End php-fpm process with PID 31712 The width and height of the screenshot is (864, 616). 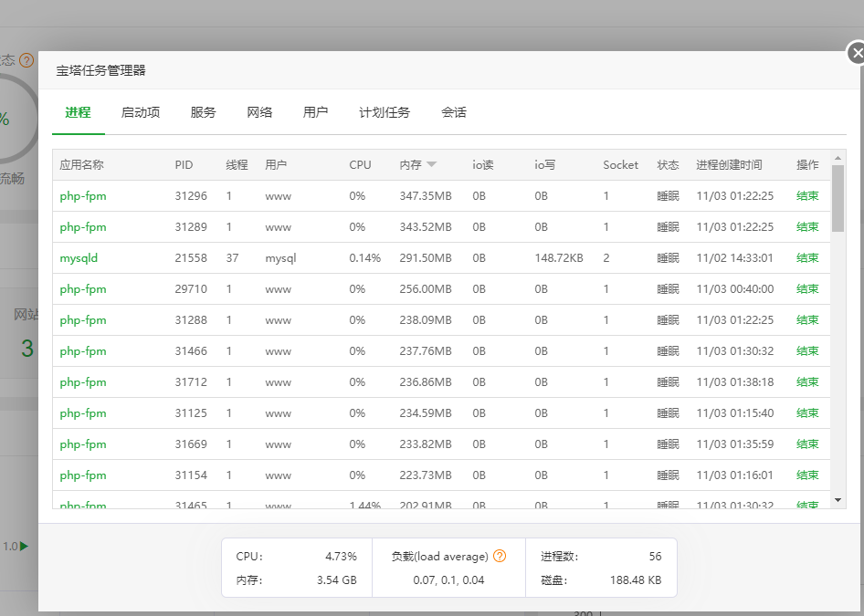807,382
